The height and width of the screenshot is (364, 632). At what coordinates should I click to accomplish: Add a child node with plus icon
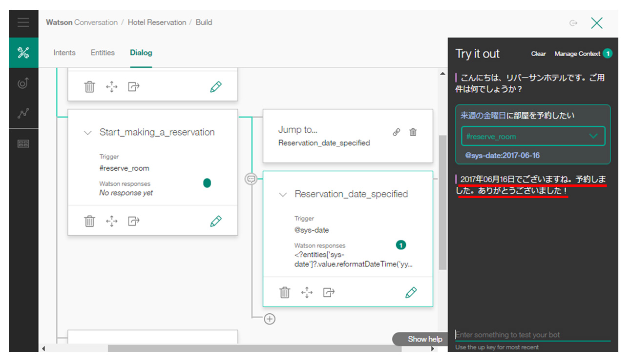(x=270, y=319)
